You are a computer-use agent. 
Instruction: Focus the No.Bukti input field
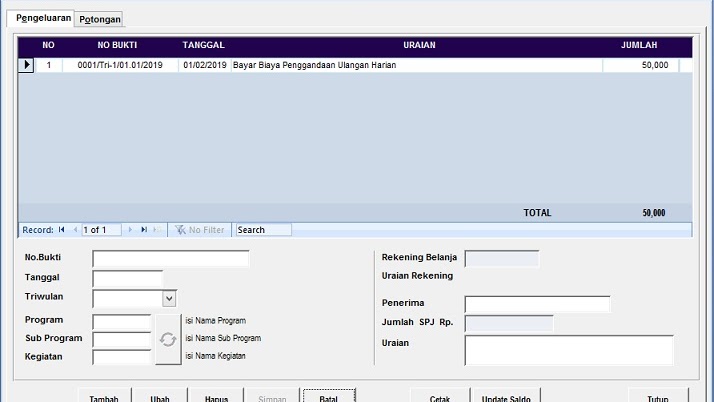pyautogui.click(x=171, y=259)
